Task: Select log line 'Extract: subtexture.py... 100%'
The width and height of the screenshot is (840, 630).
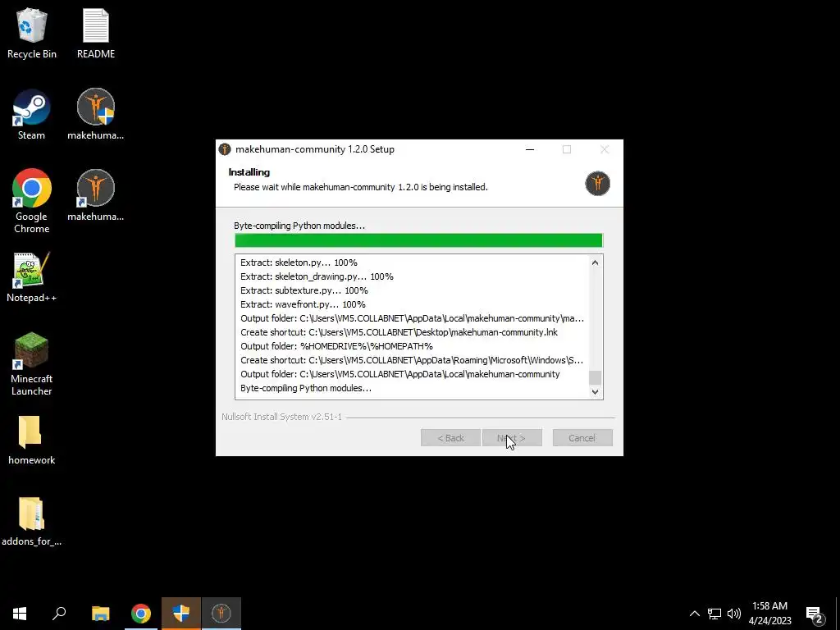Action: coord(304,290)
